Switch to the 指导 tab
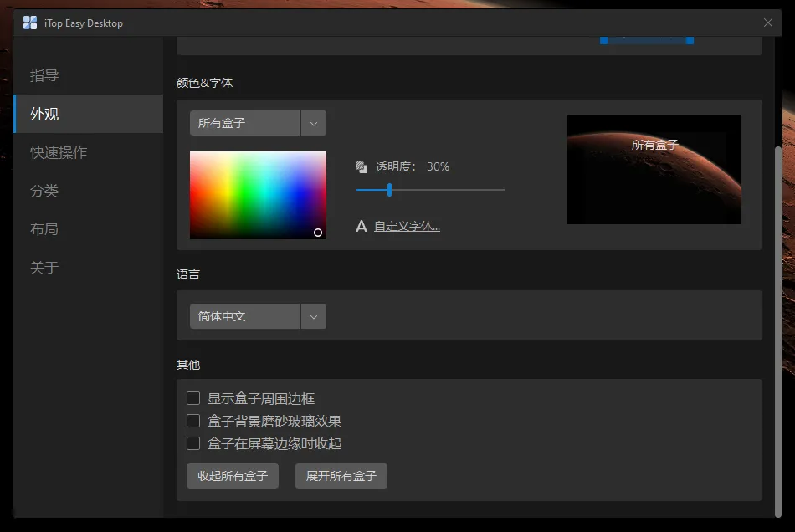The height and width of the screenshot is (532, 795). click(89, 75)
